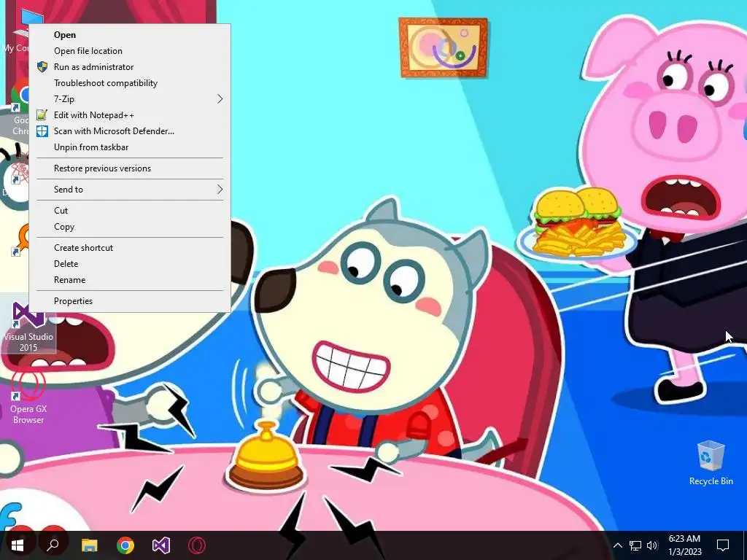
Task: Select Troubleshoot compatibility
Action: pos(130,83)
